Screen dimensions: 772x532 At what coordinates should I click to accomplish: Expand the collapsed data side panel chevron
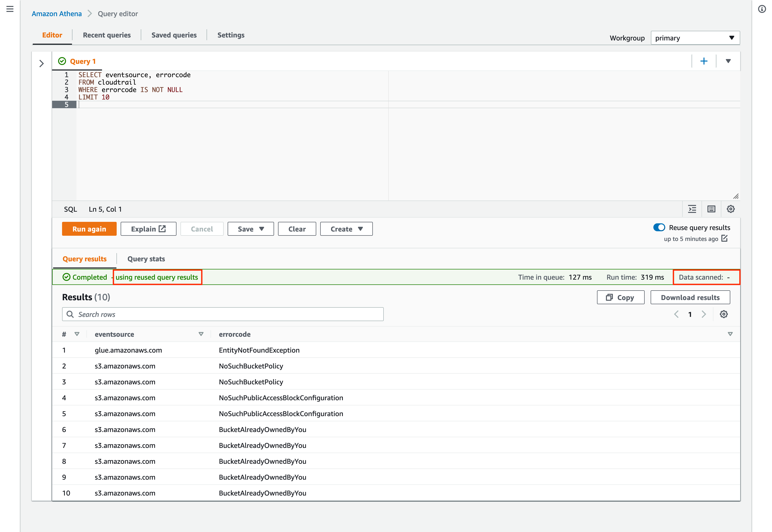[x=41, y=63]
